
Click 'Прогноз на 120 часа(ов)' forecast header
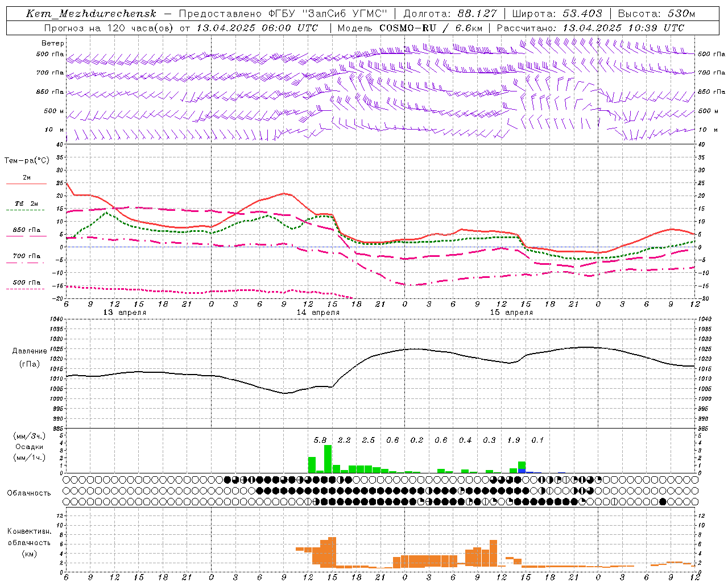pyautogui.click(x=109, y=28)
